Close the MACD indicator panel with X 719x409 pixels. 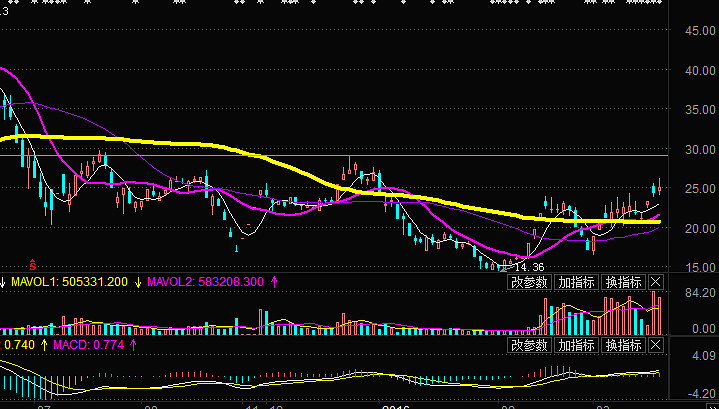656,346
